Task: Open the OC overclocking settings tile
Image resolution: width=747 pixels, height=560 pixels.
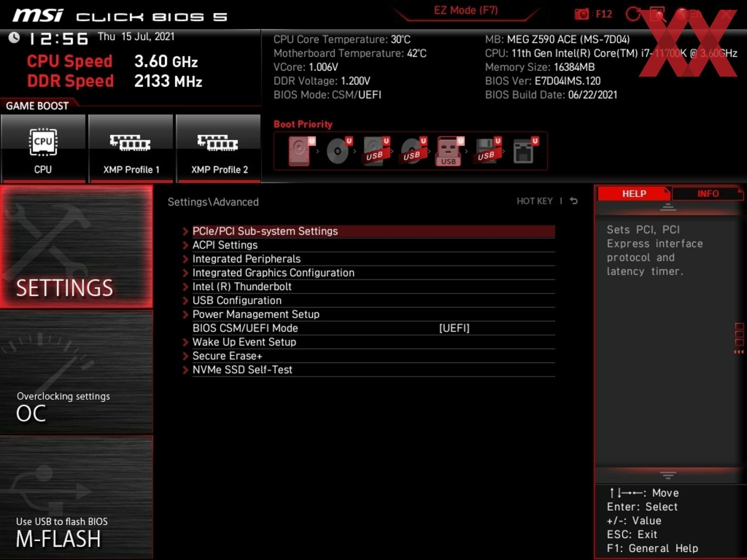Action: [76, 372]
